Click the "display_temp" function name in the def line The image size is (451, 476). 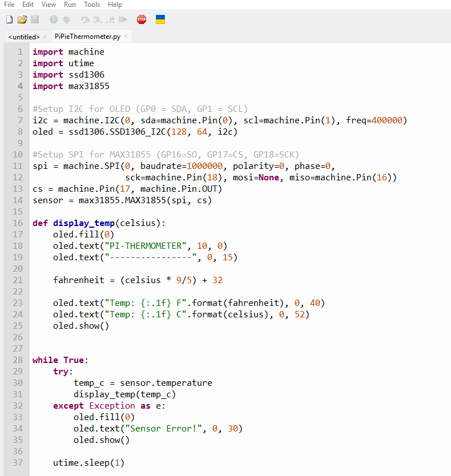[x=84, y=223]
